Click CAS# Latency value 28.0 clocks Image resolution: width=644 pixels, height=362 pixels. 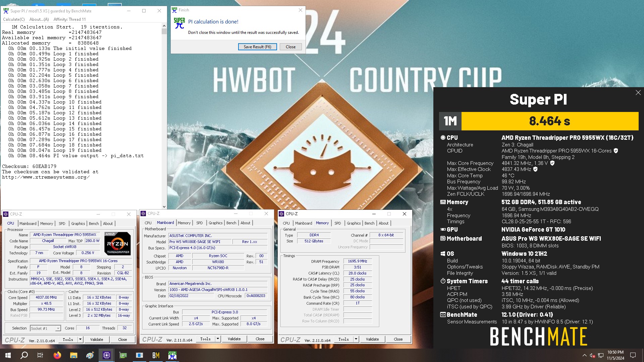[358, 273]
